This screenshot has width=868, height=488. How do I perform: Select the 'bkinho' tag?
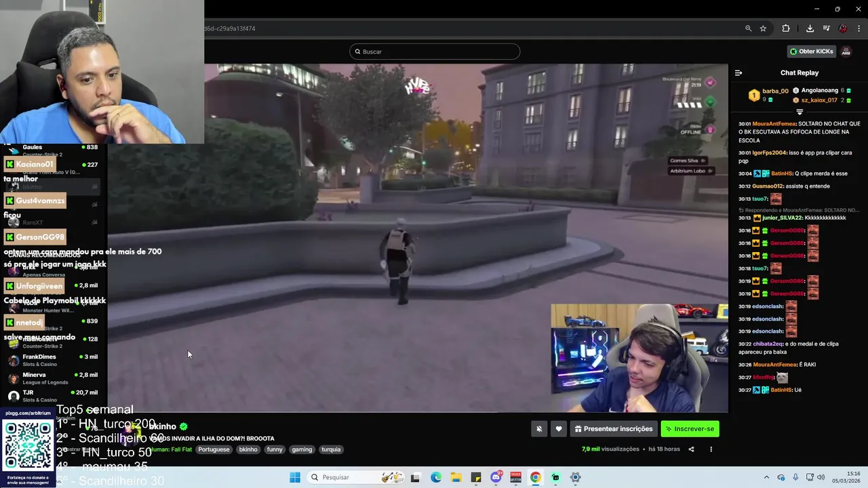[248, 449]
